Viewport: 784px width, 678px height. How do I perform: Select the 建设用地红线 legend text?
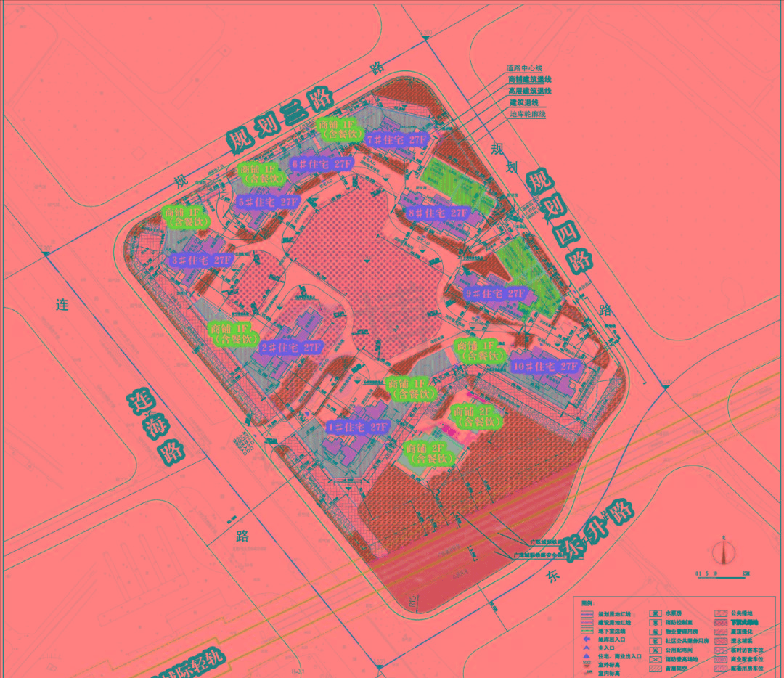[x=615, y=623]
